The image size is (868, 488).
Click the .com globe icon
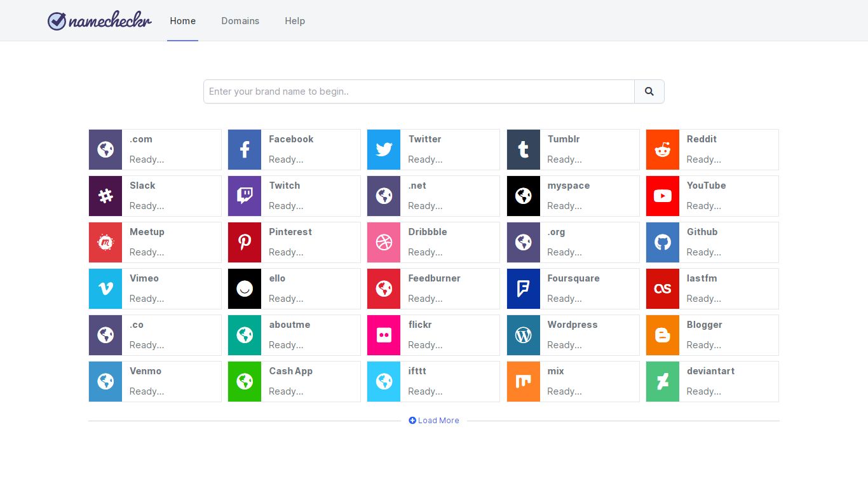[105, 150]
